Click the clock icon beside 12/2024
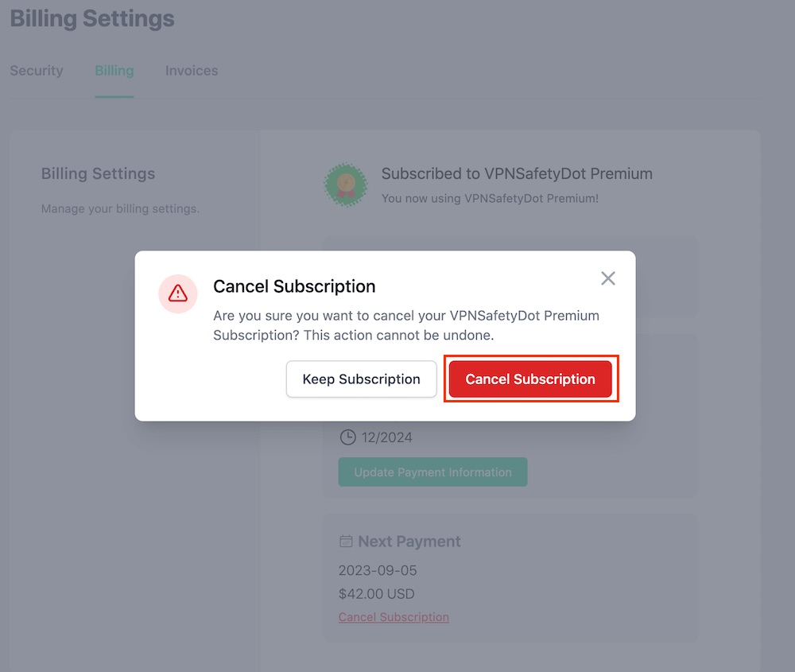 [348, 437]
